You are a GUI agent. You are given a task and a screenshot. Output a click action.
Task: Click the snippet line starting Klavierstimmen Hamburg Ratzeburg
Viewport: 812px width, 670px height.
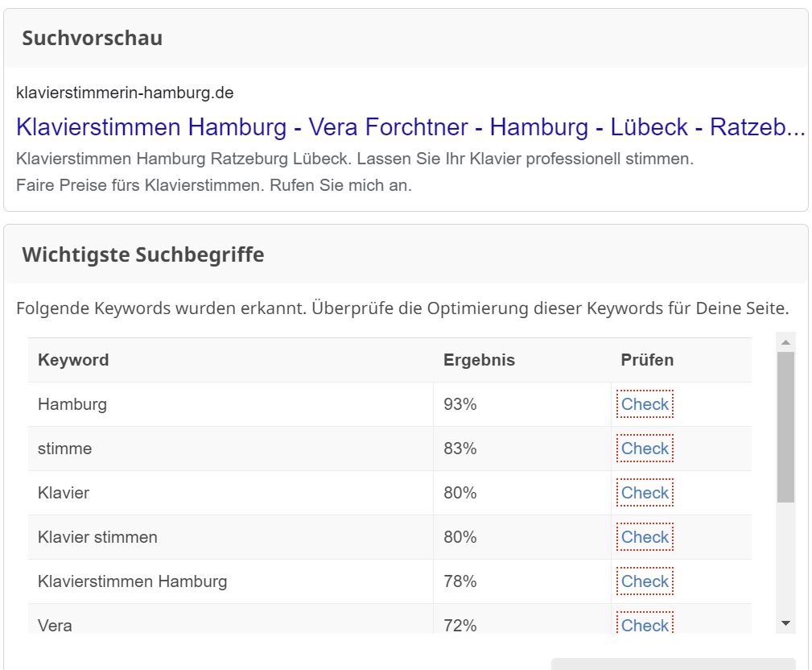355,159
